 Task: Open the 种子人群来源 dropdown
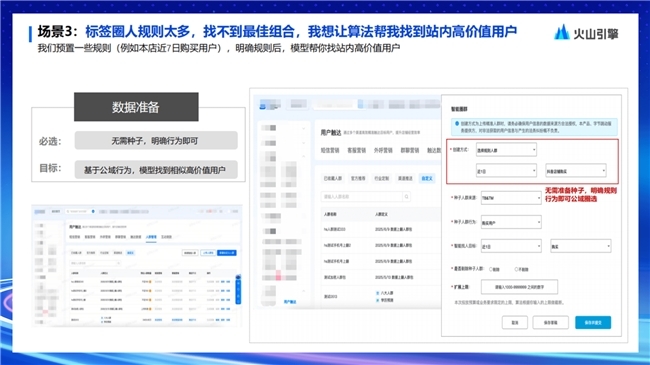[511, 198]
